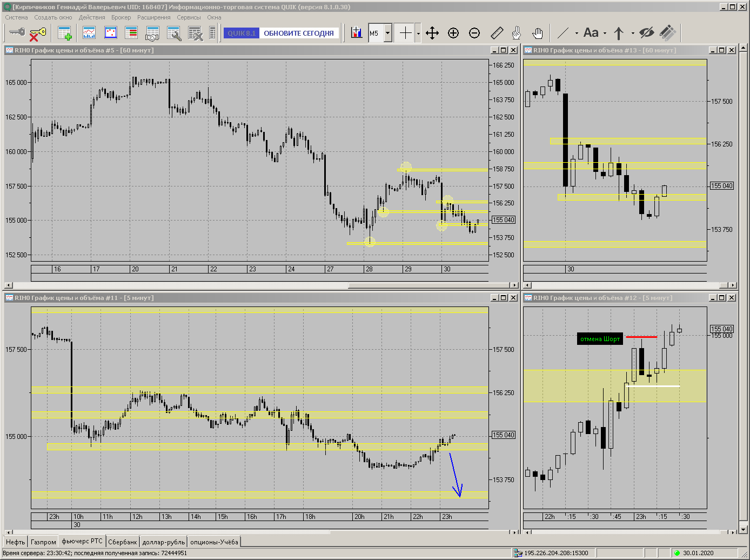Click the key icon to connect to server
The width and height of the screenshot is (750, 560).
pos(17,33)
